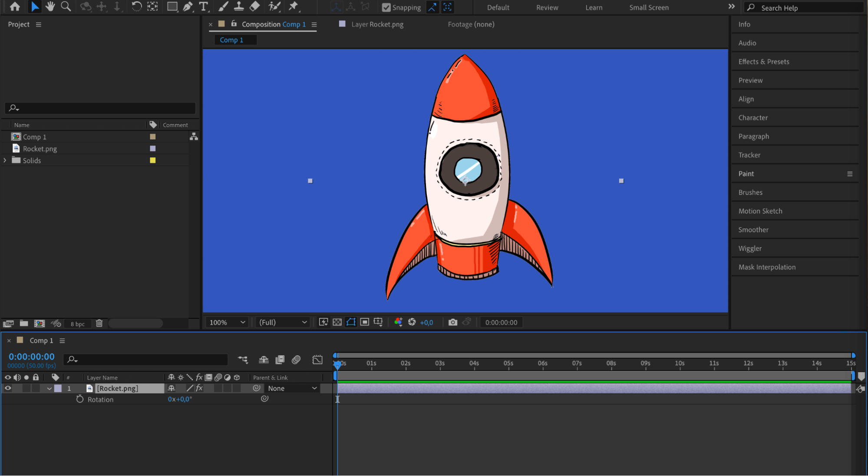Select the Horizontal Type tool
Screen dimensions: 868x476
coord(203,7)
